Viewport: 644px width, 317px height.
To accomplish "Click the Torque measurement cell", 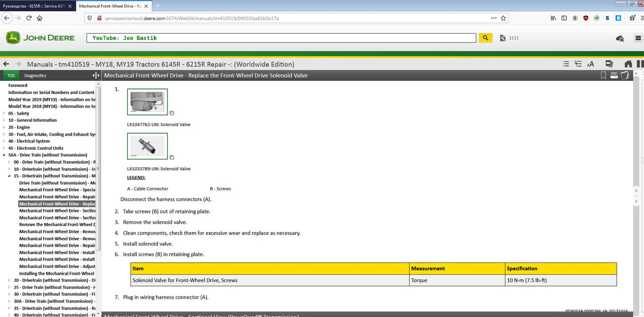I will [457, 280].
